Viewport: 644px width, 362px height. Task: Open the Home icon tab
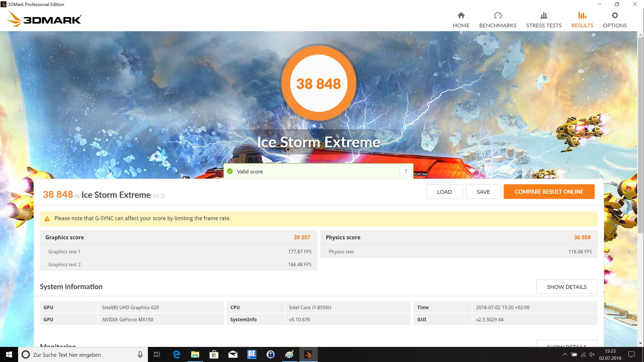(461, 15)
